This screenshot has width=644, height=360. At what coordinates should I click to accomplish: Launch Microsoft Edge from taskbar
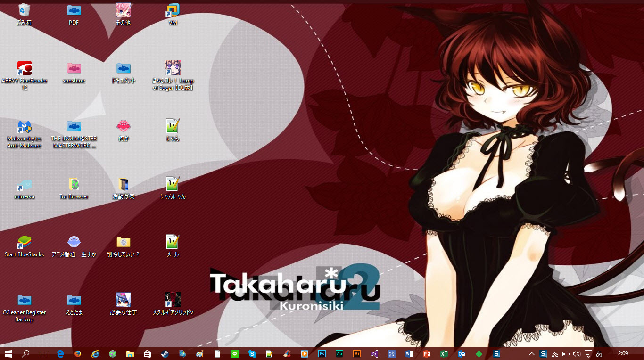click(x=60, y=353)
